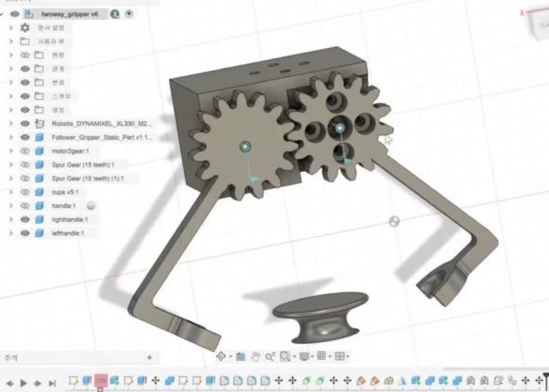Hide the righthandle:1 component
Viewport: 549px width, 392px height.
click(25, 219)
